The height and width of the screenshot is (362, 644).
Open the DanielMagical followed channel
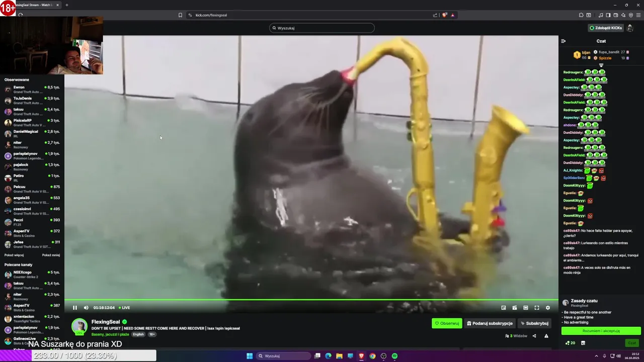[x=32, y=134]
